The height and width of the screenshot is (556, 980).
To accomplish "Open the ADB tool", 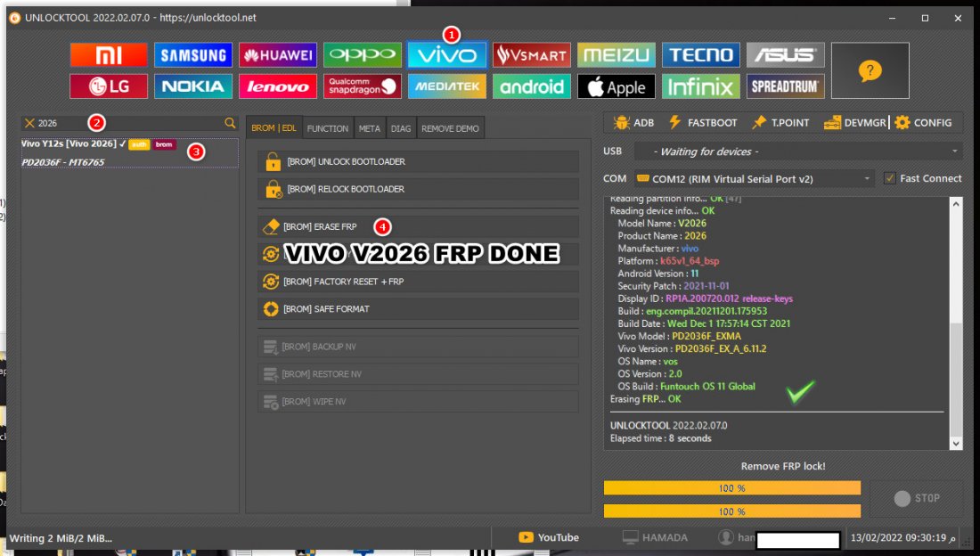I will [633, 123].
